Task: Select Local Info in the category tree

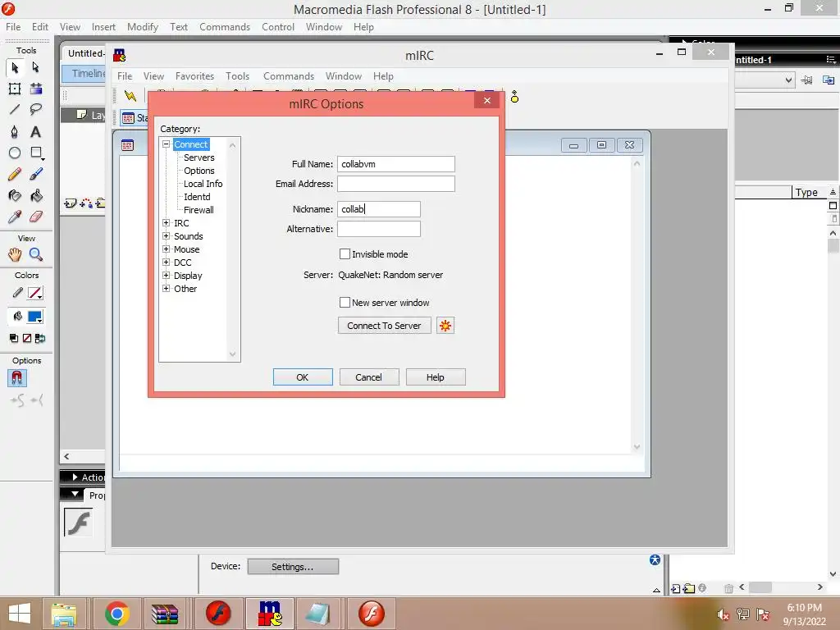Action: click(x=203, y=184)
